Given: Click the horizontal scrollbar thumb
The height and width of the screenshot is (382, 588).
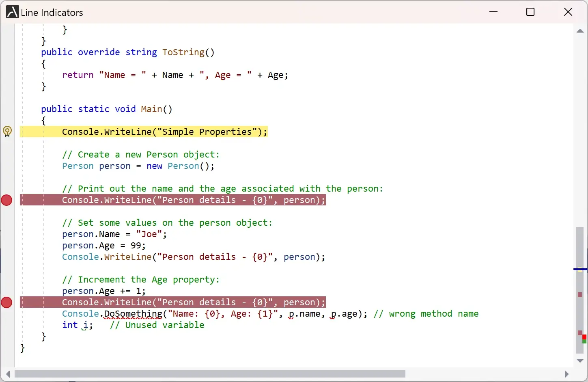Looking at the screenshot, I should (210, 374).
